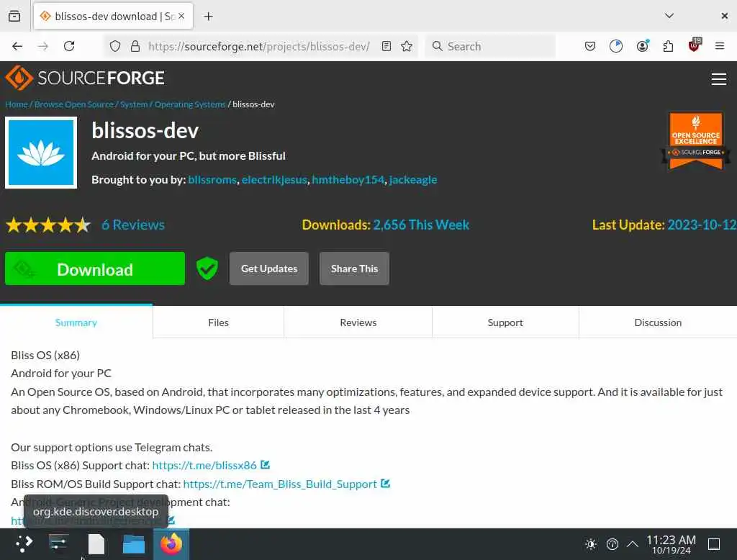737x560 pixels.
Task: View site security padlock info
Action: tap(135, 46)
